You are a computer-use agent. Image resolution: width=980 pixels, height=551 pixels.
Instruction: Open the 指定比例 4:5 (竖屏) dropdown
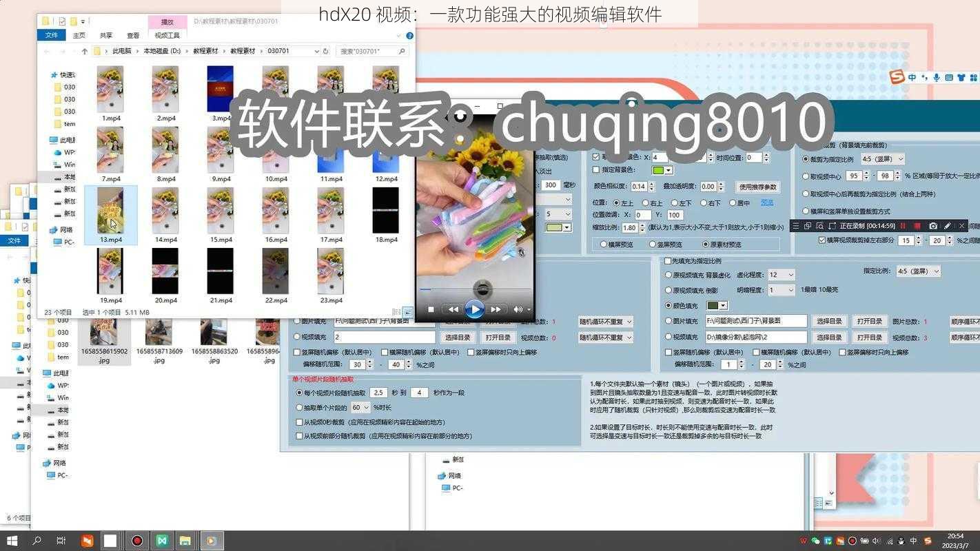[918, 271]
